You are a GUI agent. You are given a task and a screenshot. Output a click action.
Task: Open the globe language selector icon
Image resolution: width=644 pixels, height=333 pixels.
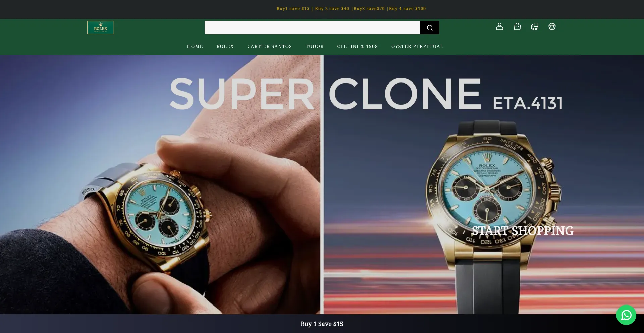coord(552,26)
